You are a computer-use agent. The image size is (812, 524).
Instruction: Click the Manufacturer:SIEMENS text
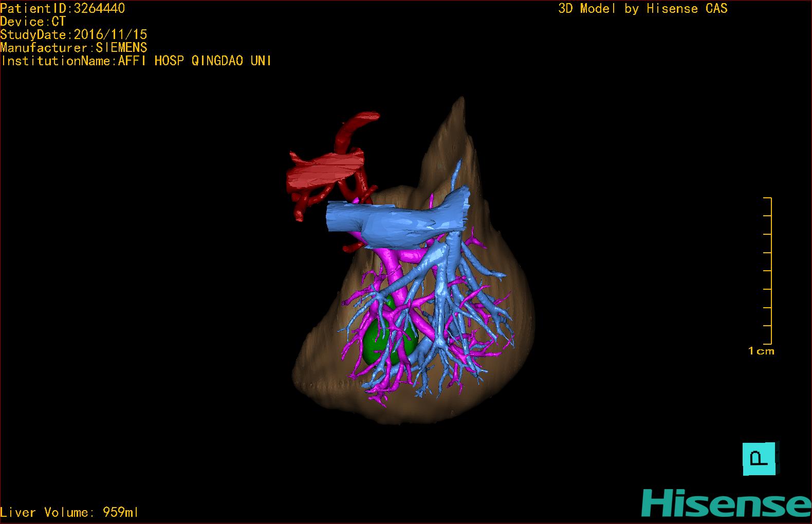coord(73,48)
